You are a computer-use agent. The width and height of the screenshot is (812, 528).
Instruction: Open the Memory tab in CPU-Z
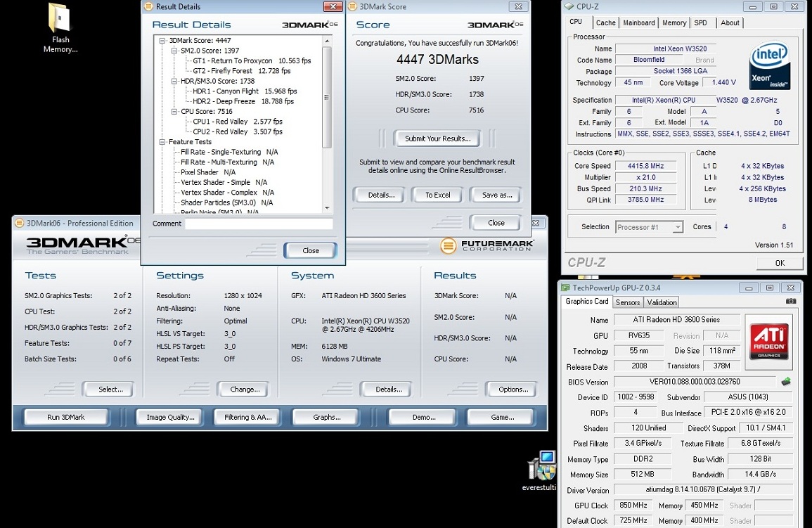point(674,22)
